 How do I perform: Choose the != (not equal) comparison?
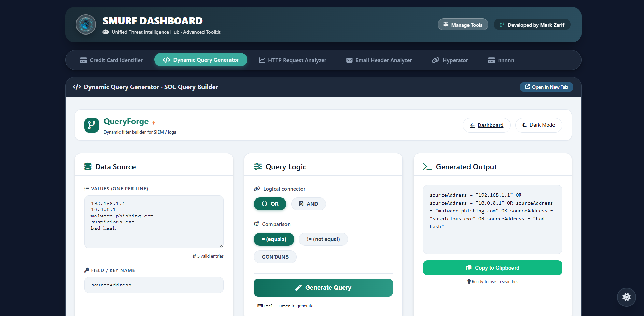pyautogui.click(x=323, y=239)
